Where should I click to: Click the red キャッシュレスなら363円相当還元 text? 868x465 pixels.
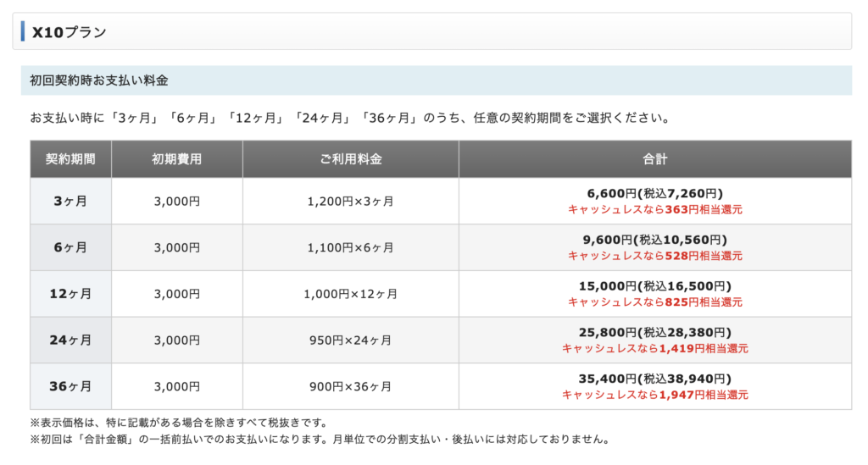[655, 209]
